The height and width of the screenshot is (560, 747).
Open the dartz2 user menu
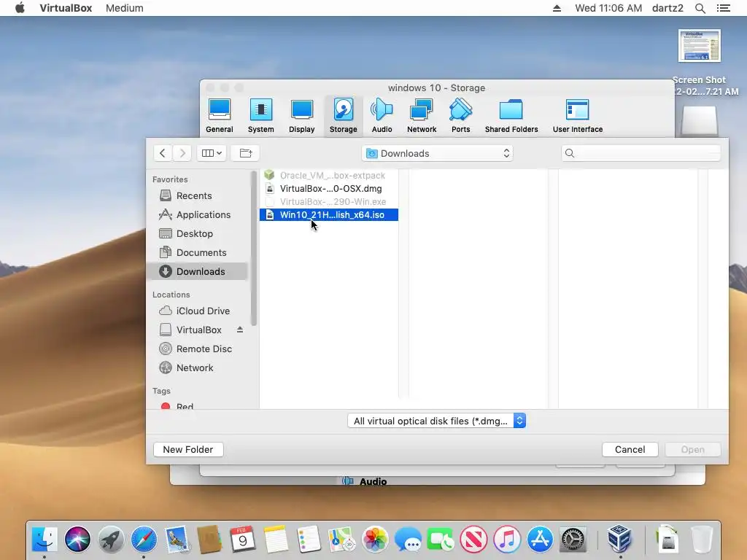[667, 8]
